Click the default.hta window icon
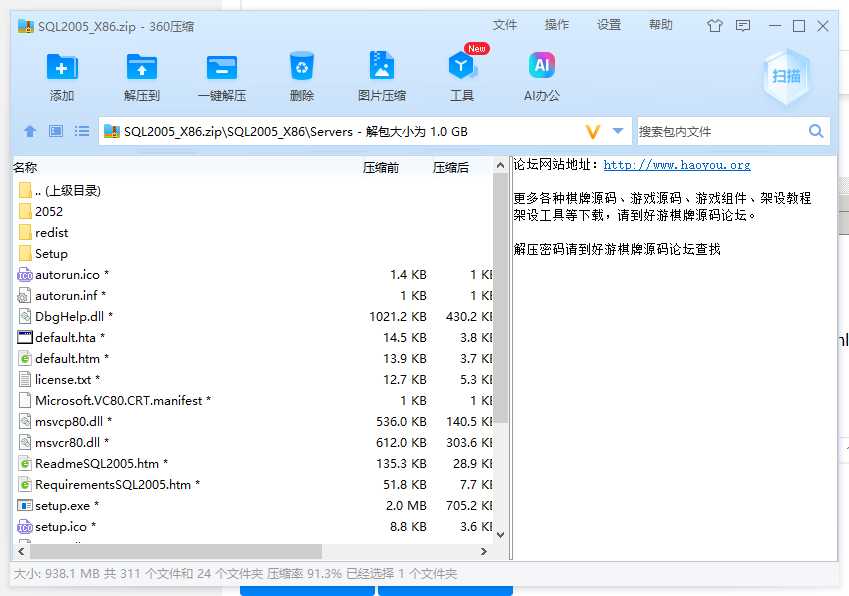The width and height of the screenshot is (849, 596). pyautogui.click(x=25, y=338)
